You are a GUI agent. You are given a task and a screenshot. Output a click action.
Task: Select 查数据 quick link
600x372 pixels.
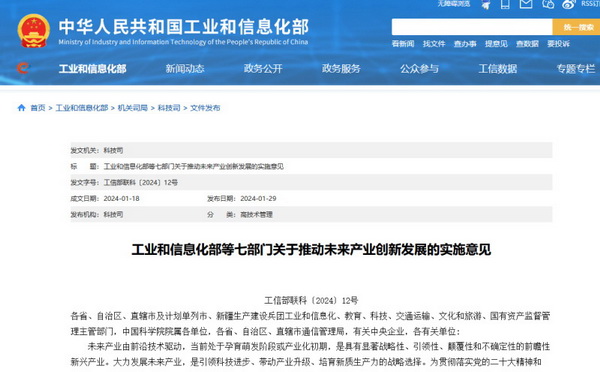tap(527, 44)
